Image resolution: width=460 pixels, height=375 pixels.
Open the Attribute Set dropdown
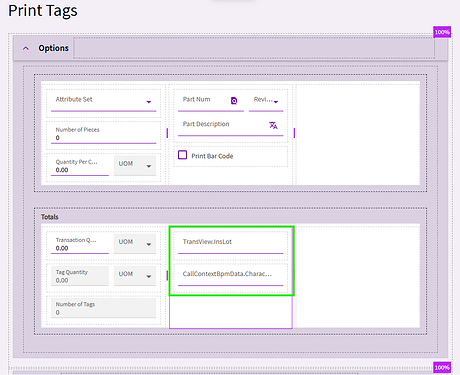103,102
